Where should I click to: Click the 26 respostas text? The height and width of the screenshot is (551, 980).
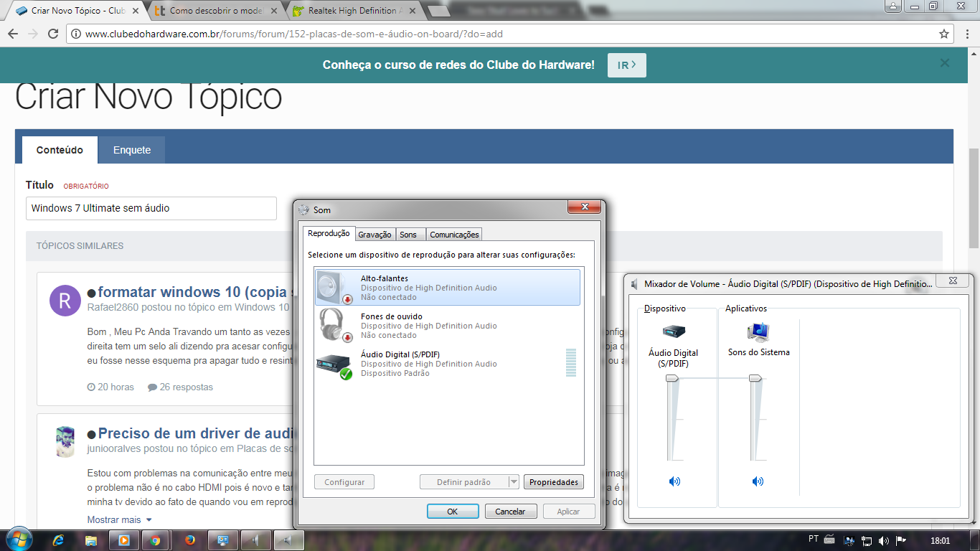[x=187, y=387]
